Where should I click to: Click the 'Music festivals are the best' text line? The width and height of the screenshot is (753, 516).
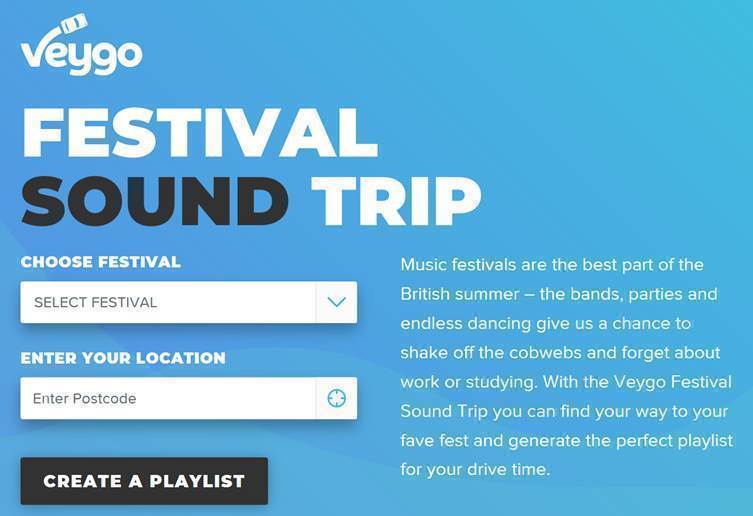coord(552,265)
